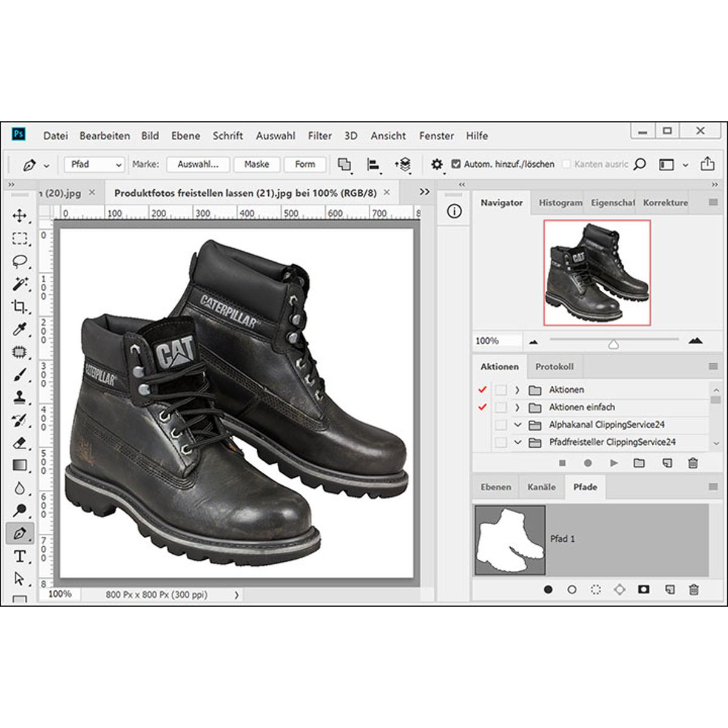Open path arrangement icon in options bar
Screen dimensions: 728x728
click(x=403, y=164)
